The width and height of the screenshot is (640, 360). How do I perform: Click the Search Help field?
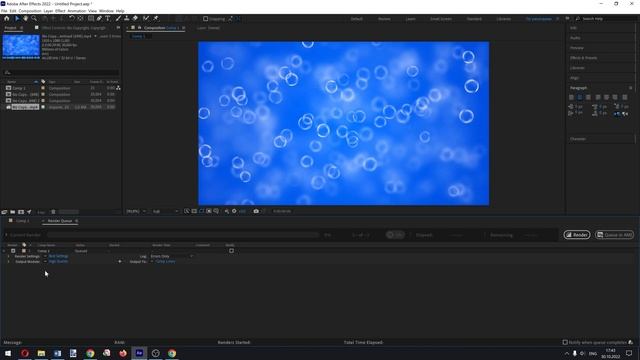coord(606,19)
